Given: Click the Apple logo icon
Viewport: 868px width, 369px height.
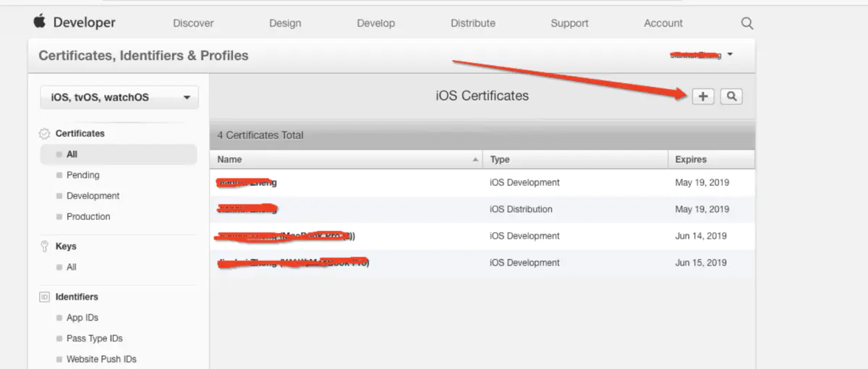Looking at the screenshot, I should [x=39, y=21].
